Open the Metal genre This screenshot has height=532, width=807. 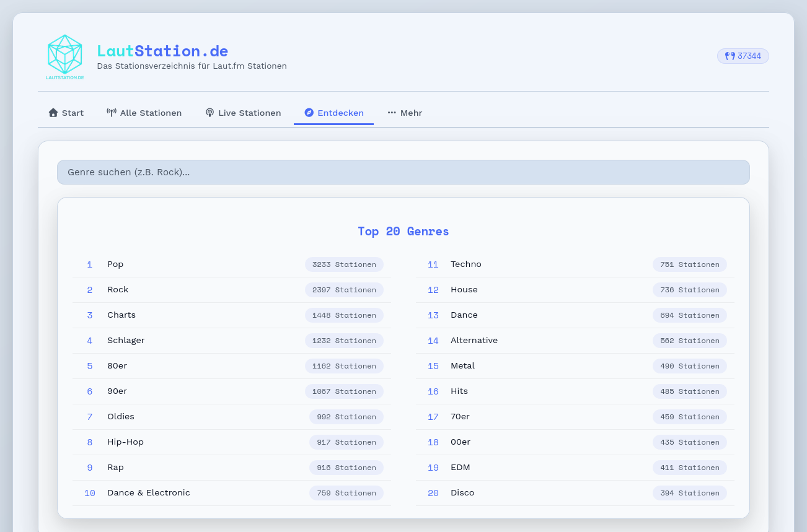tap(575, 366)
